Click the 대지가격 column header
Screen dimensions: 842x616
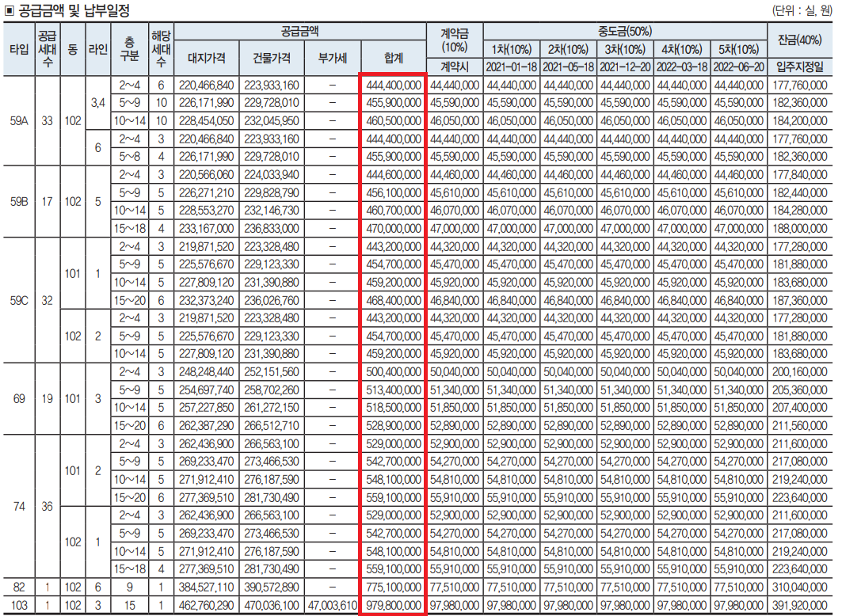(206, 58)
